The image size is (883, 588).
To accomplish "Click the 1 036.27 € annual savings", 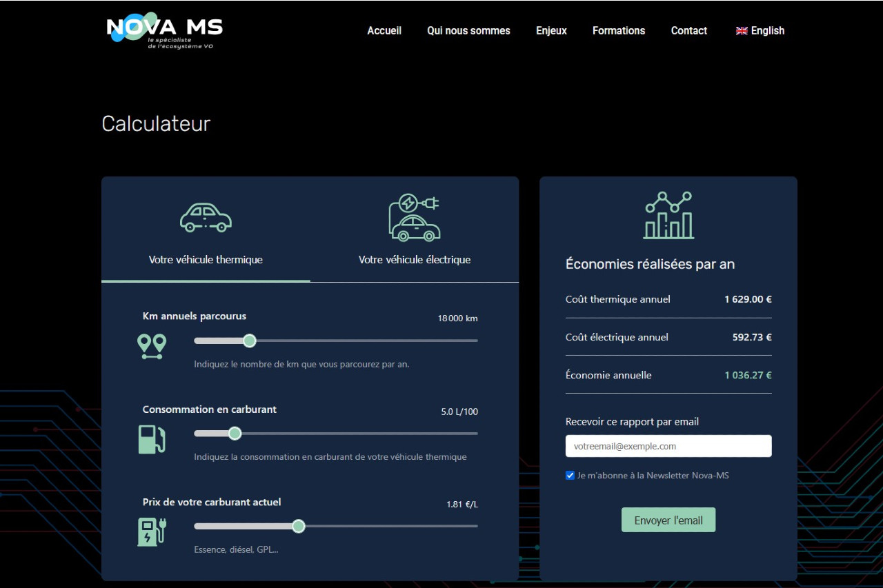I will point(748,375).
